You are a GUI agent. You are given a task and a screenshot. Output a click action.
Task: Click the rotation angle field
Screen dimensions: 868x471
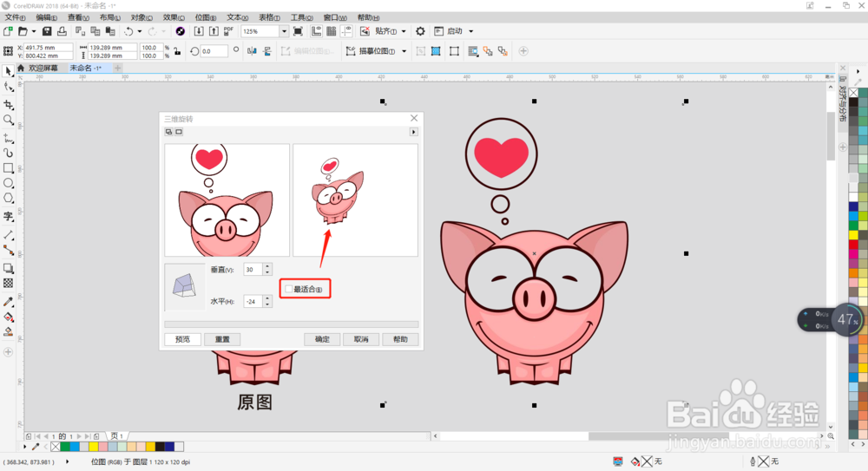coord(214,51)
